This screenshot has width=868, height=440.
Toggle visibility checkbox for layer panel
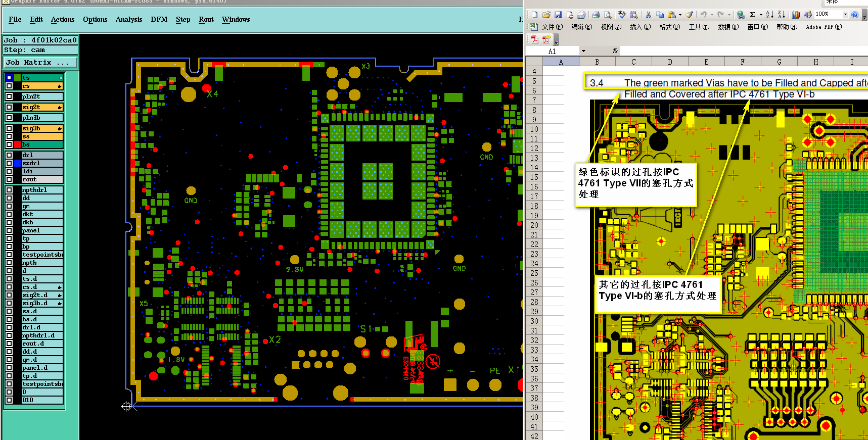pos(9,230)
